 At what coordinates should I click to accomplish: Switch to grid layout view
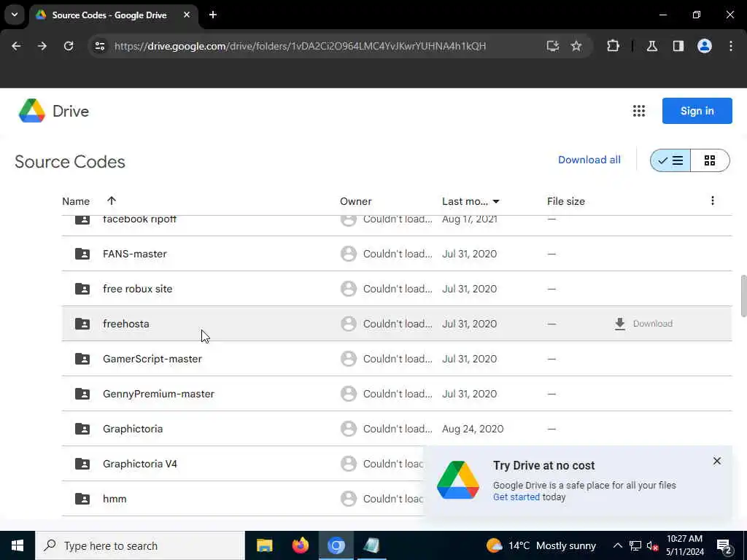point(710,160)
